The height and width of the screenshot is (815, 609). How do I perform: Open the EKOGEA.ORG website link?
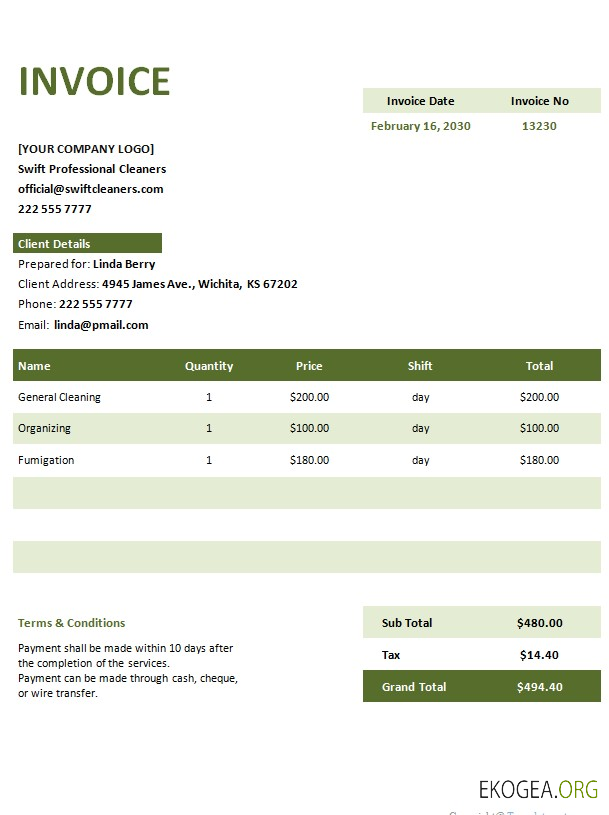537,789
